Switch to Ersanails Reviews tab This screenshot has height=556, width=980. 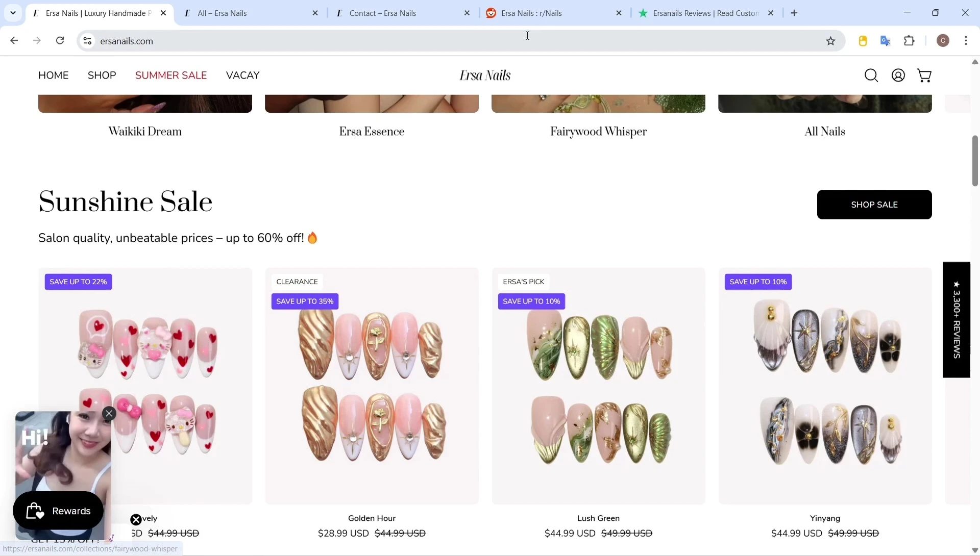[707, 13]
